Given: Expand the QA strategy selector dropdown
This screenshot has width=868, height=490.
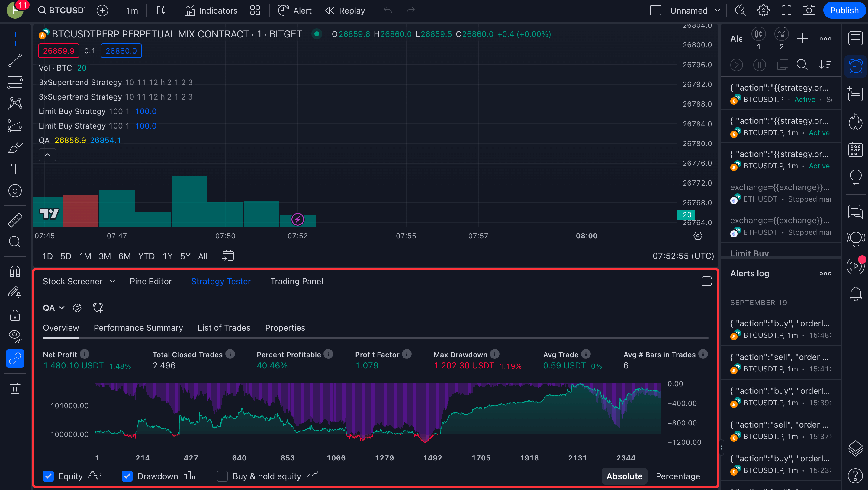Looking at the screenshot, I should pyautogui.click(x=53, y=307).
